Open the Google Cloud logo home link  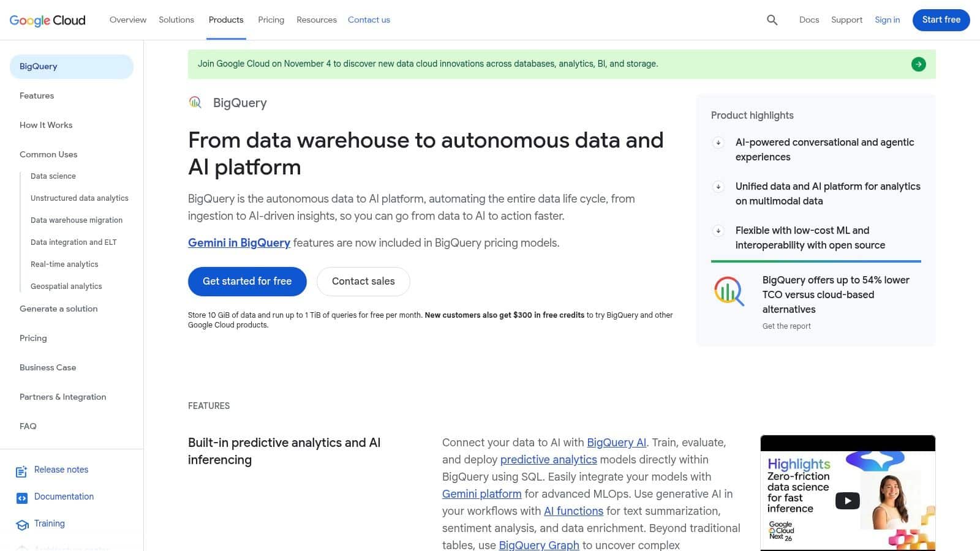point(48,20)
